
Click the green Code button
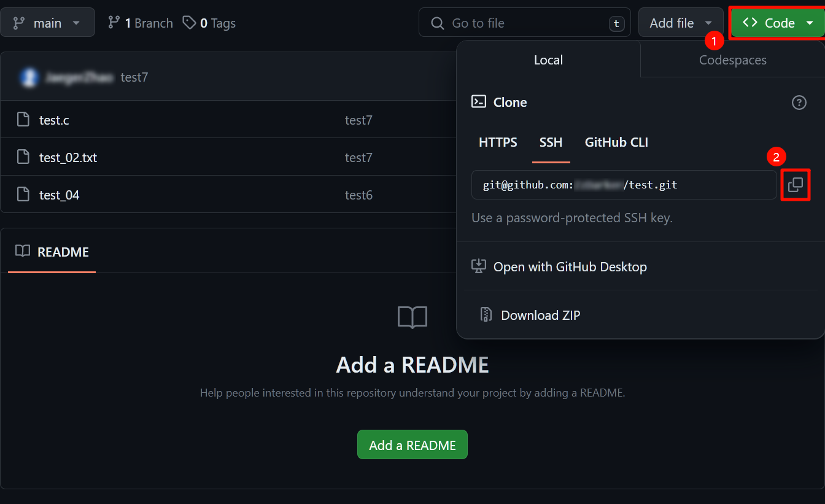[777, 23]
